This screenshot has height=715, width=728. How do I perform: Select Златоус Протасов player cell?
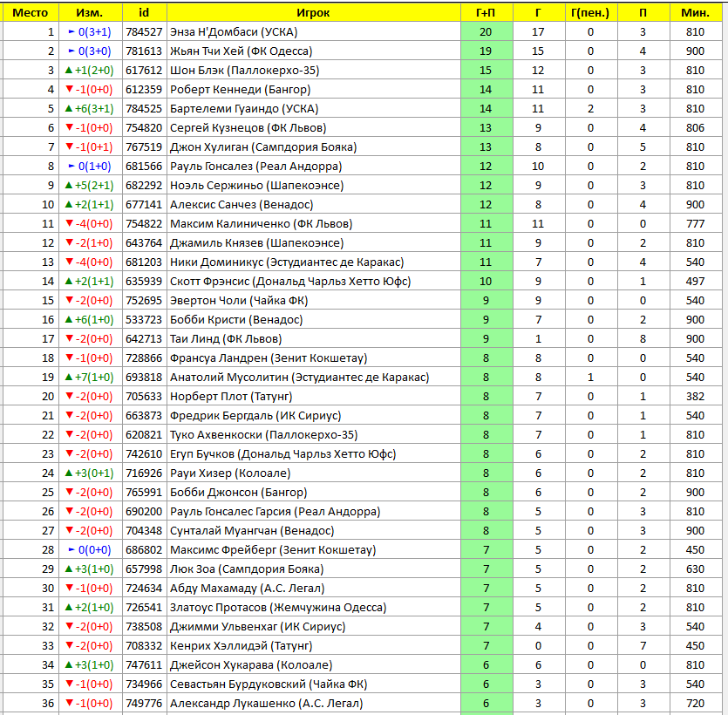pyautogui.click(x=313, y=608)
